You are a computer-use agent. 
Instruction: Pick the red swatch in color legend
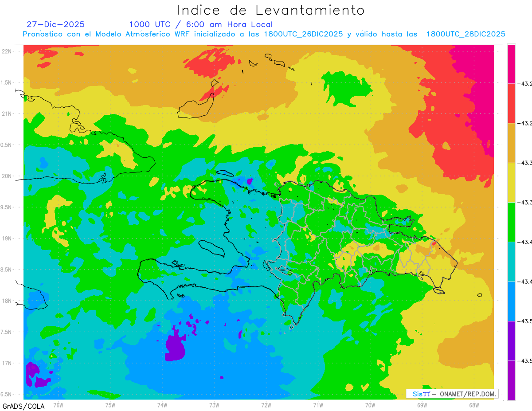click(511, 103)
